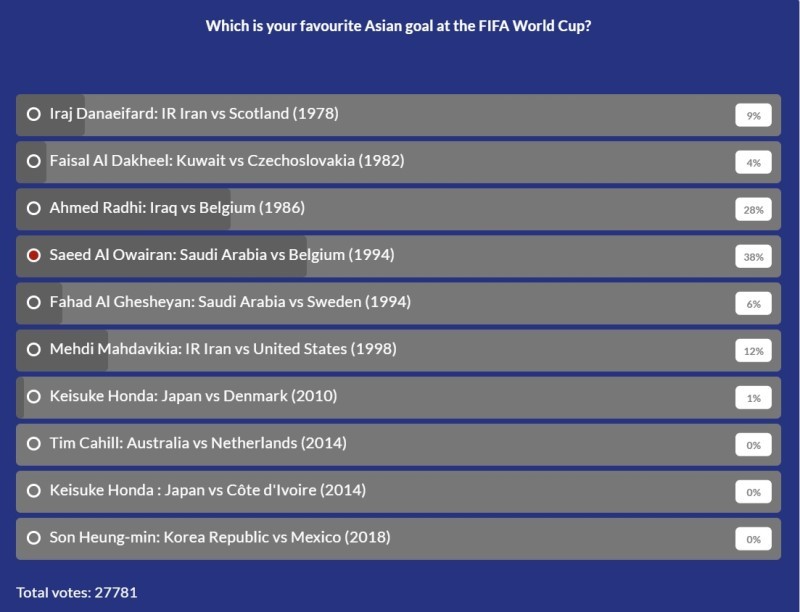800x612 pixels.
Task: Click the 12% result badge
Action: pos(753,351)
